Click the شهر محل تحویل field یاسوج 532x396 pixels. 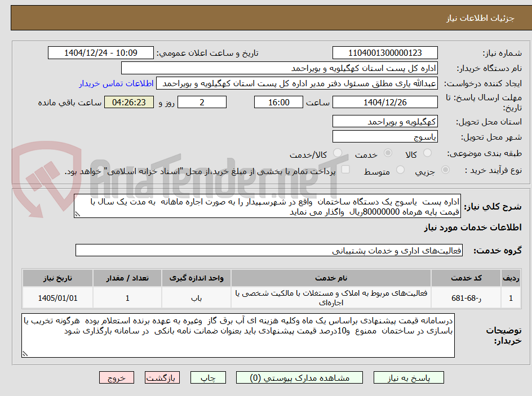(x=385, y=137)
